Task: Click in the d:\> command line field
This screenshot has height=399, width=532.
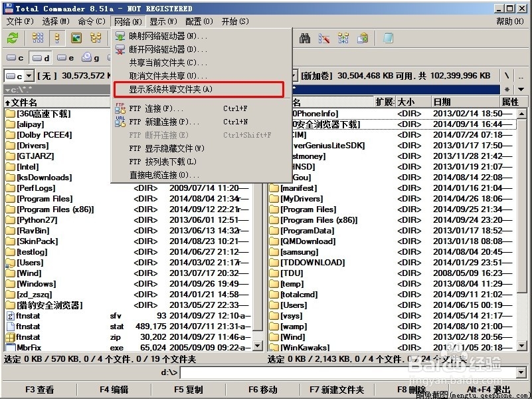Action: point(348,372)
